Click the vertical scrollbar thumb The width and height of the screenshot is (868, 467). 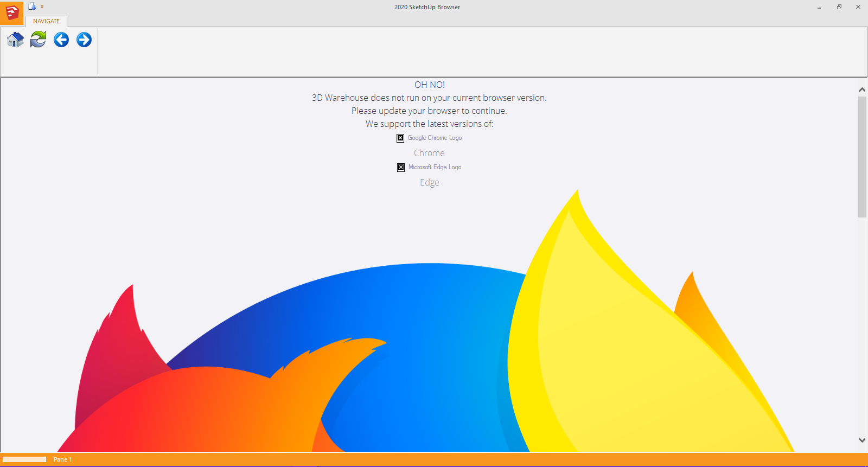tap(862, 157)
